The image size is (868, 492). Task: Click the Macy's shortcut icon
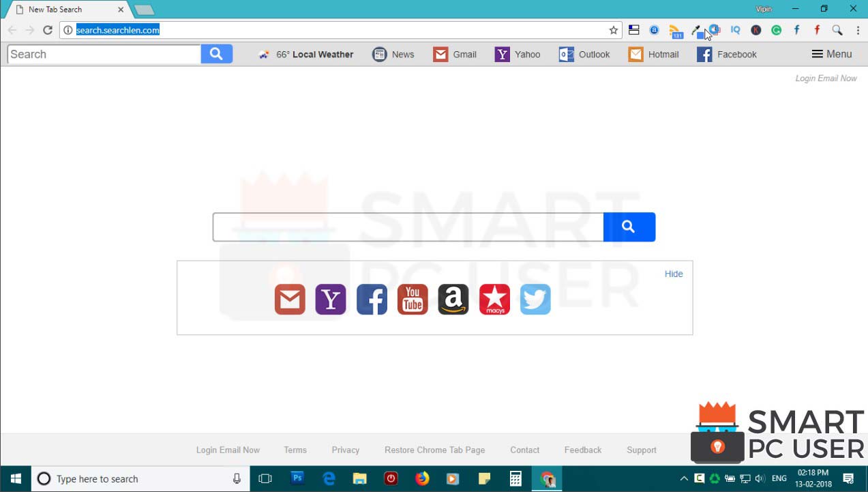point(494,299)
